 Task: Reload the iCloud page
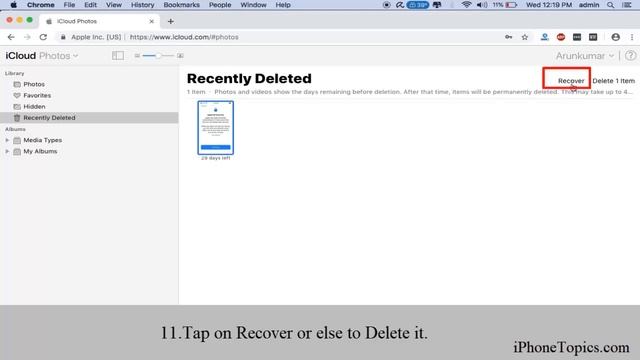point(43,37)
